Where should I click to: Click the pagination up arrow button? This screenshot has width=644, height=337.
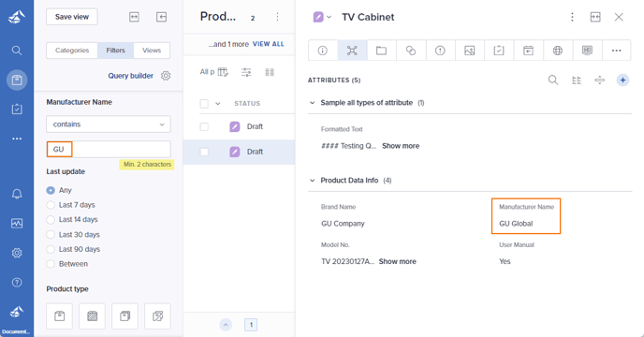pyautogui.click(x=226, y=325)
